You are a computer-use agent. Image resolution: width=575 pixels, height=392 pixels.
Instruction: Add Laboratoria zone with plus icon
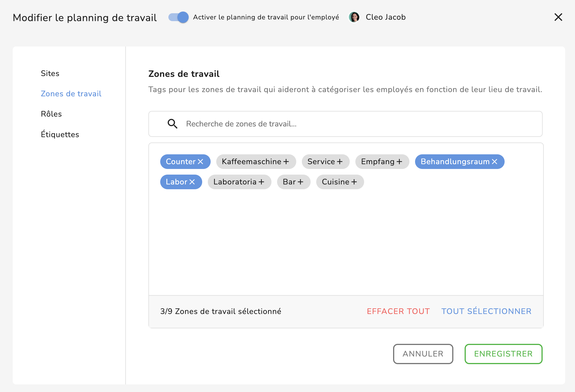coord(261,182)
